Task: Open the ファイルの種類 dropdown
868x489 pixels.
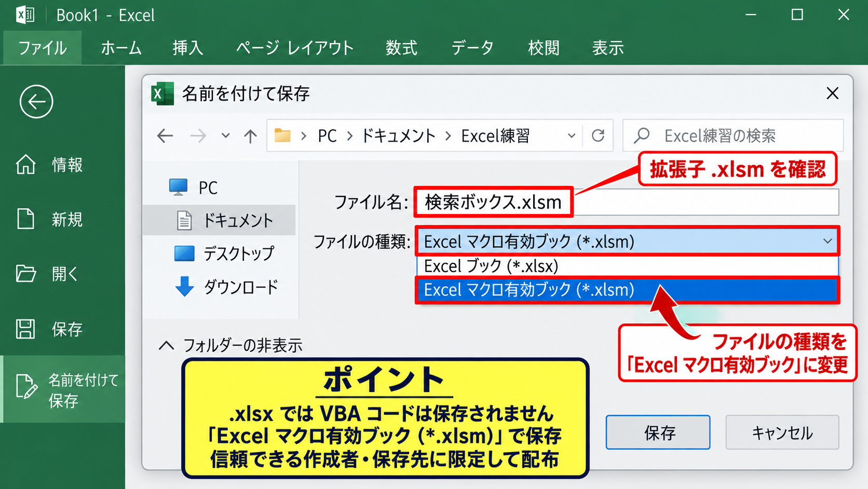Action: point(627,241)
